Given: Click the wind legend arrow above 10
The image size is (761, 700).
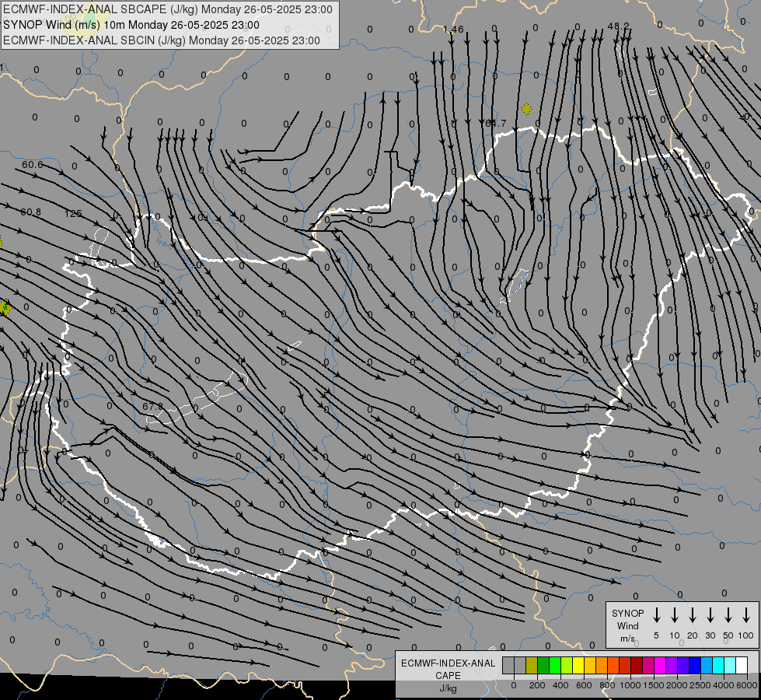Looking at the screenshot, I should (x=675, y=615).
